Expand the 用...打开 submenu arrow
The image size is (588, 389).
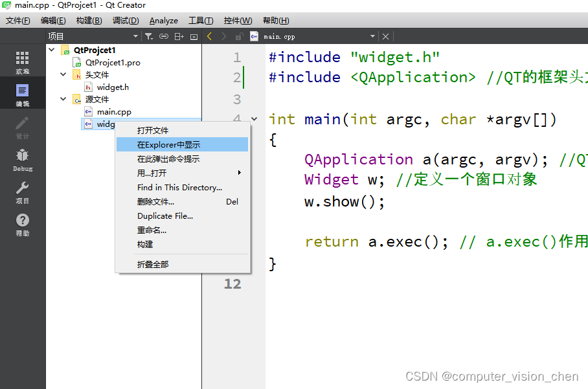pyautogui.click(x=239, y=173)
